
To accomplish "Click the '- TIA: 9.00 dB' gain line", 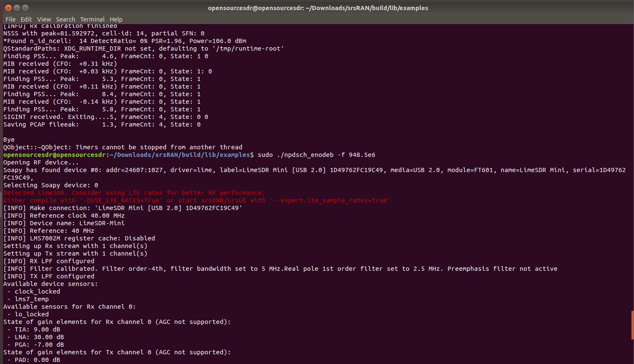I will coord(34,329).
